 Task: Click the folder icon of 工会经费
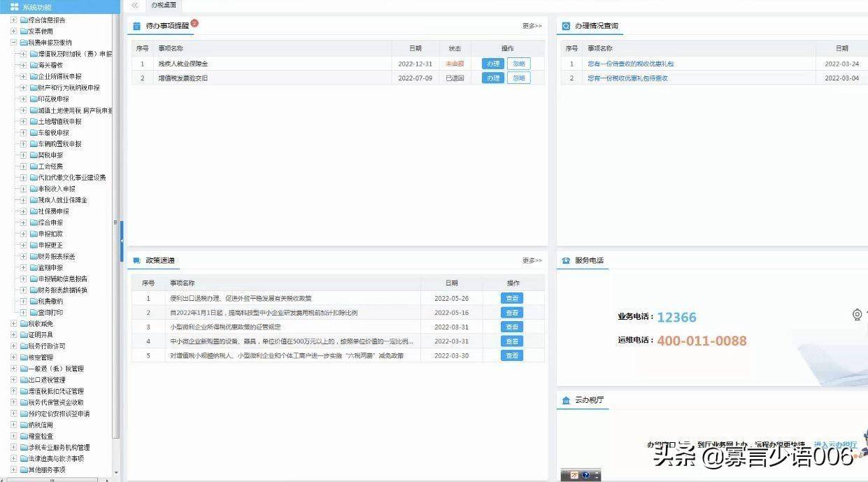click(x=34, y=166)
